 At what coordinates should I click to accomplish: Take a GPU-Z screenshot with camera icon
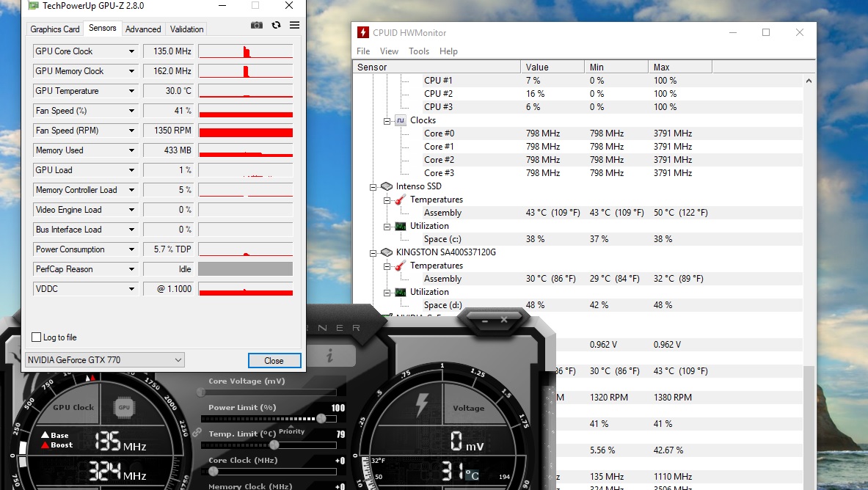coord(256,26)
